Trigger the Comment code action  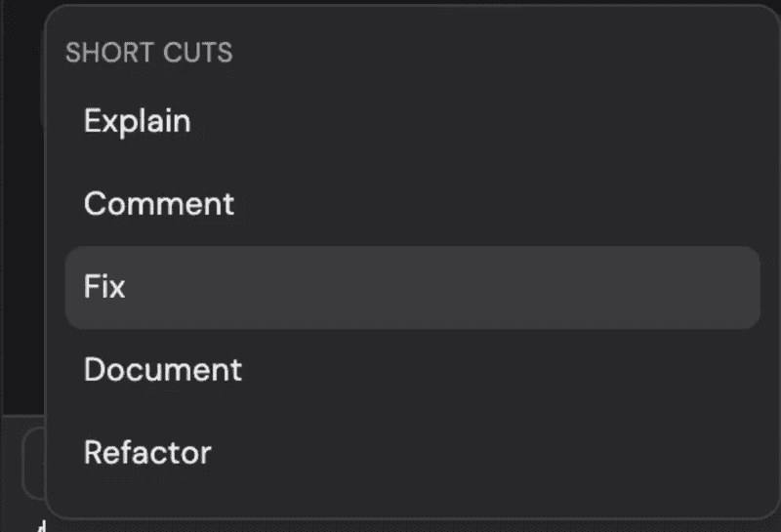pos(159,204)
